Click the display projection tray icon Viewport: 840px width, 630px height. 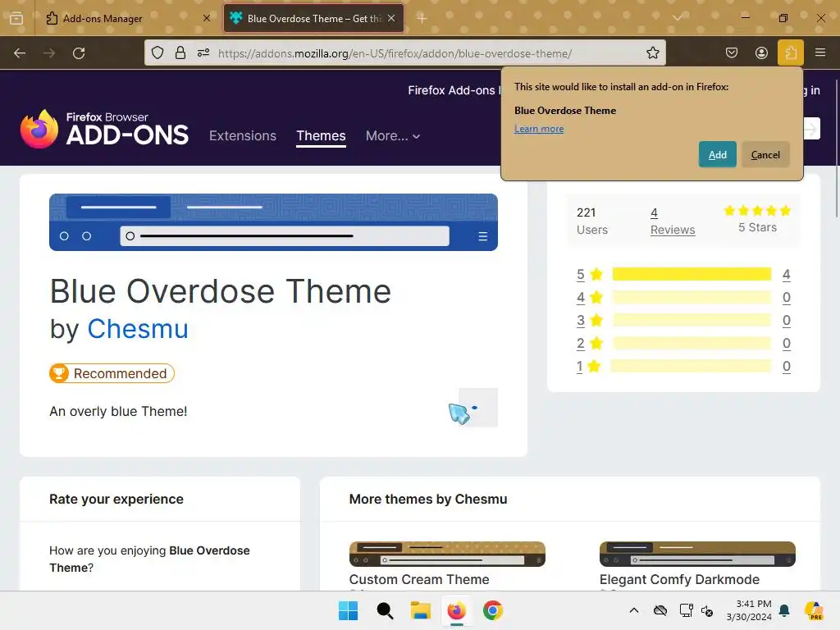(686, 610)
